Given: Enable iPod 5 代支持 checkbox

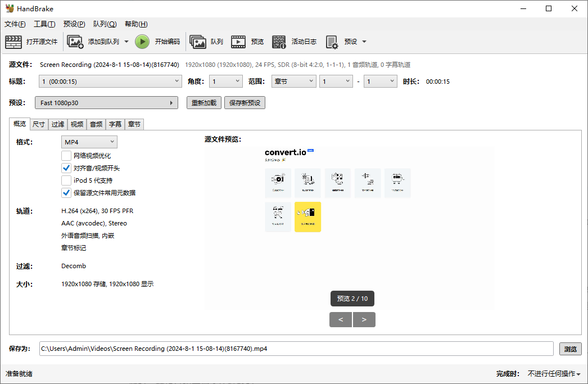Looking at the screenshot, I should tap(66, 180).
